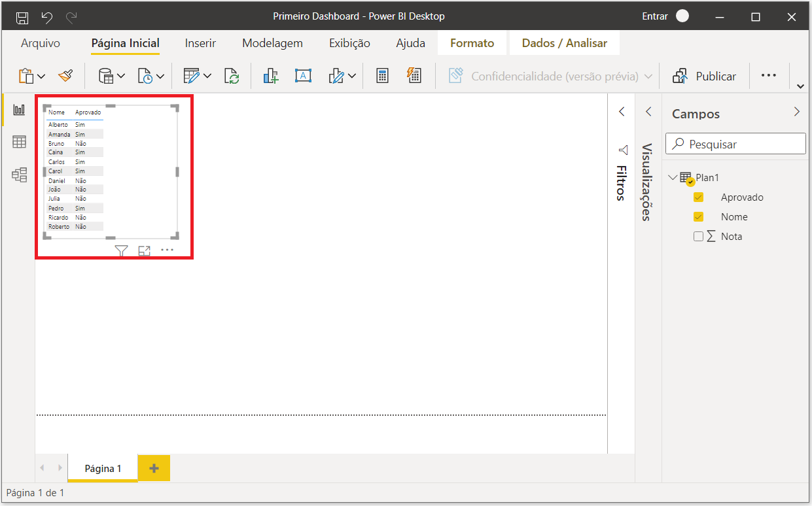Collapse the Campos pane chevron
Screen dimensions: 812x506
coord(796,112)
